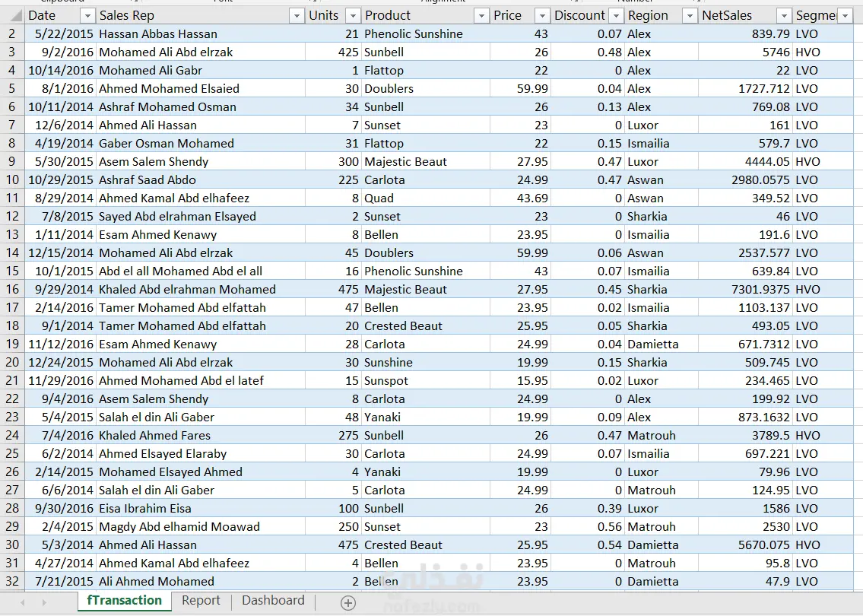Select cell Khaled Abd elrahman Mohamed
The width and height of the screenshot is (863, 616).
[201, 289]
